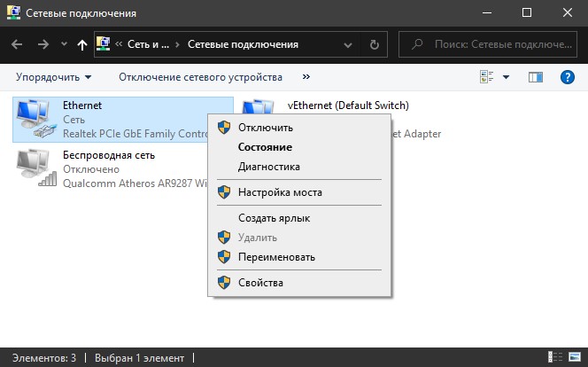Click Сеть и ... breadcrumb segment
Viewport: 588px width, 367px height.
pyautogui.click(x=148, y=44)
